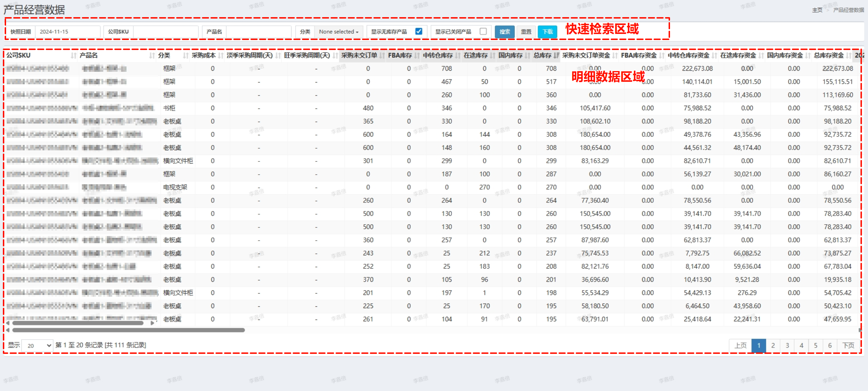Viewport: 868px width, 391px height.
Task: Go to page 2 of results
Action: pyautogui.click(x=773, y=345)
